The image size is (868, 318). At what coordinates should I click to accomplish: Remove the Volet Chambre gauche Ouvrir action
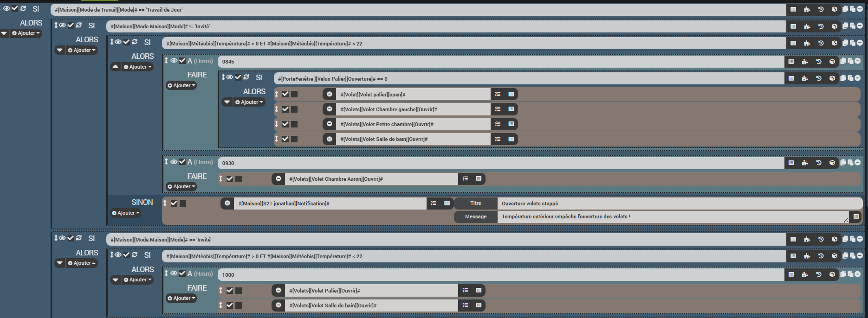tap(330, 109)
